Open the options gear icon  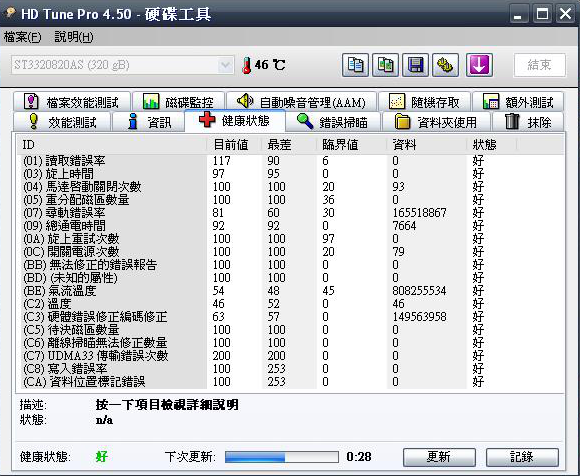click(x=445, y=65)
